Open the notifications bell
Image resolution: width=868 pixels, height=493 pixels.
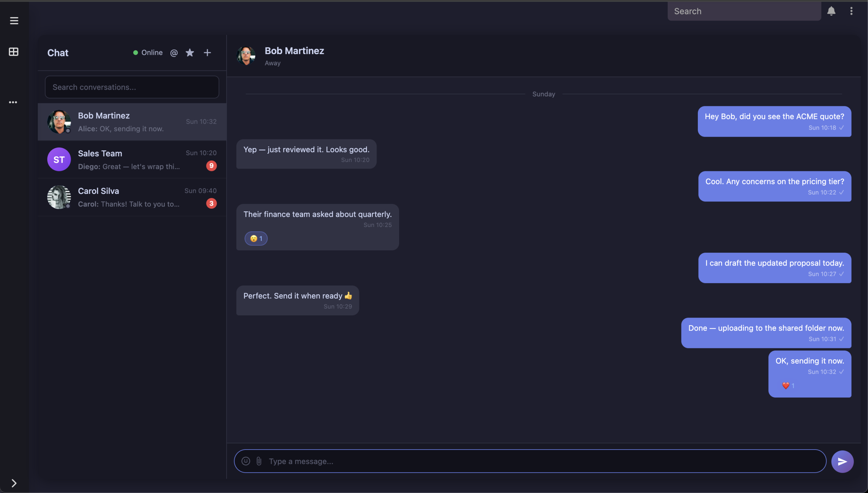pos(831,11)
